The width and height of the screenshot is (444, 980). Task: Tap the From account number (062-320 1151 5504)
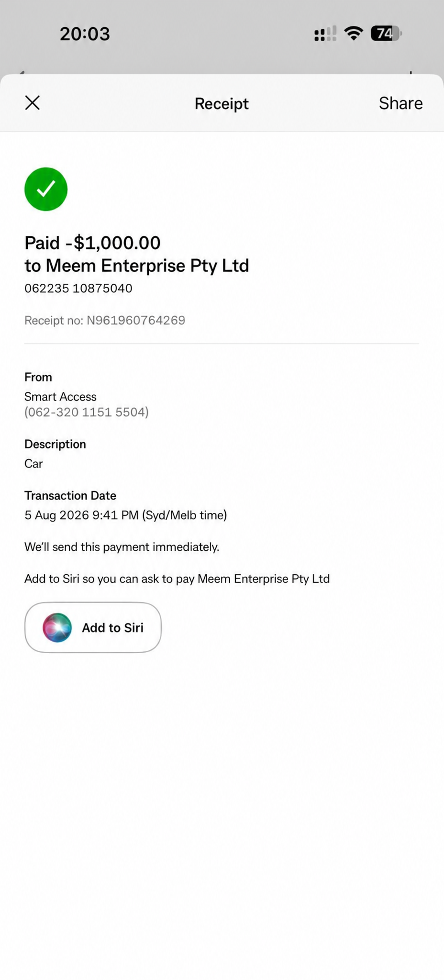click(87, 412)
